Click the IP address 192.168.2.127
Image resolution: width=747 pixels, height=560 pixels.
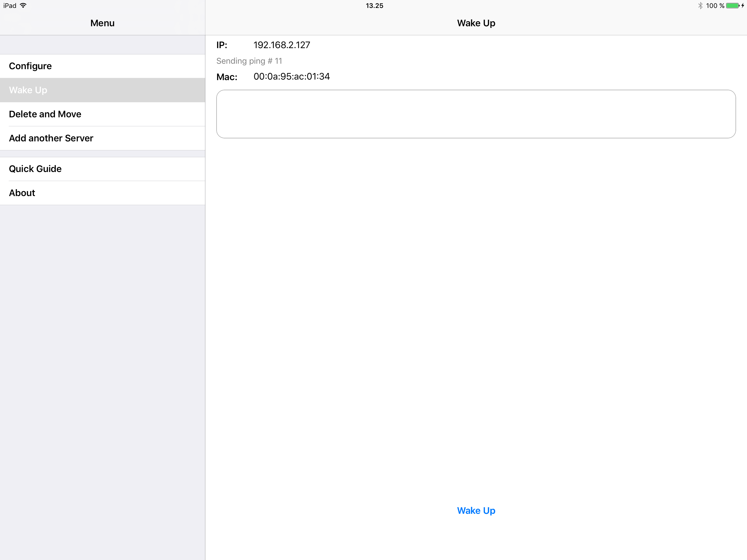(282, 45)
